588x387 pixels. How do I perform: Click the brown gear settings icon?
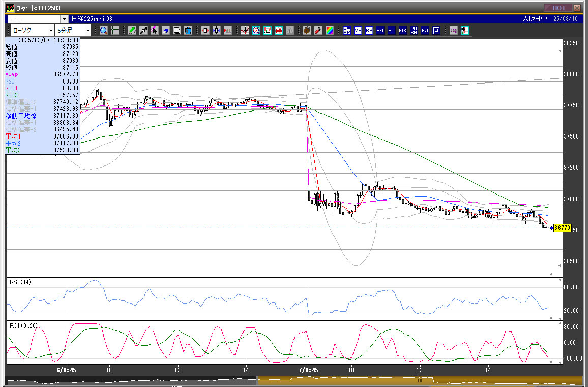pos(307,31)
